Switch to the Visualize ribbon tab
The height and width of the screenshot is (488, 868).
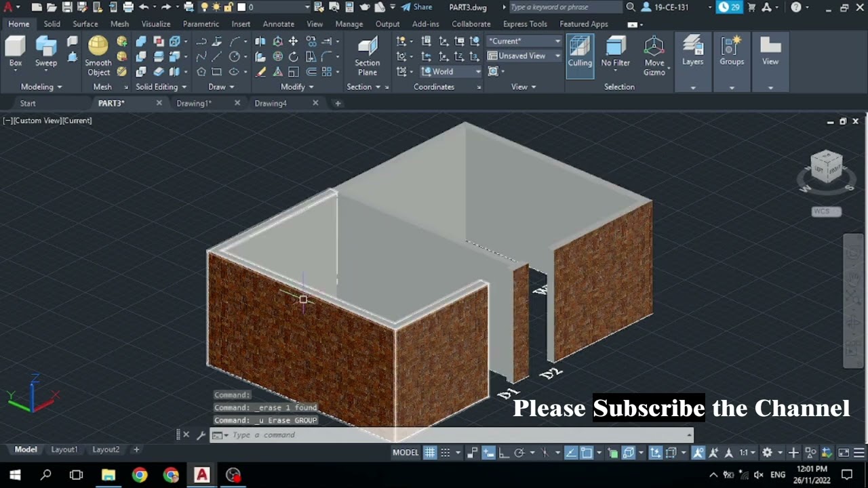[156, 24]
